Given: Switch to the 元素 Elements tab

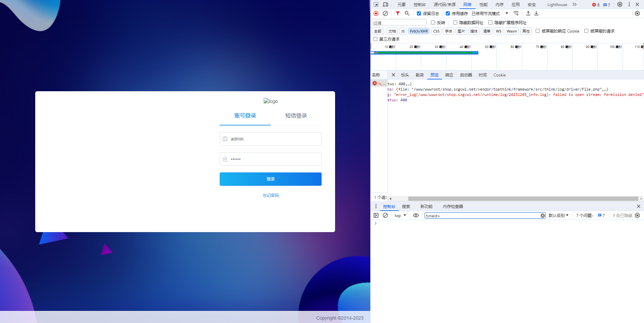Looking at the screenshot, I should coord(401,4).
